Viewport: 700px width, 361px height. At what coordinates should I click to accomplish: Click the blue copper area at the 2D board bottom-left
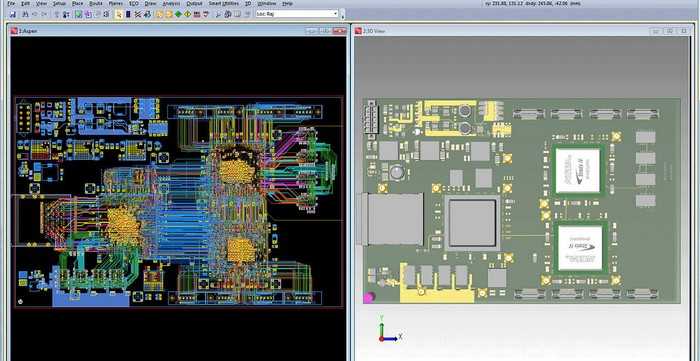point(91,298)
